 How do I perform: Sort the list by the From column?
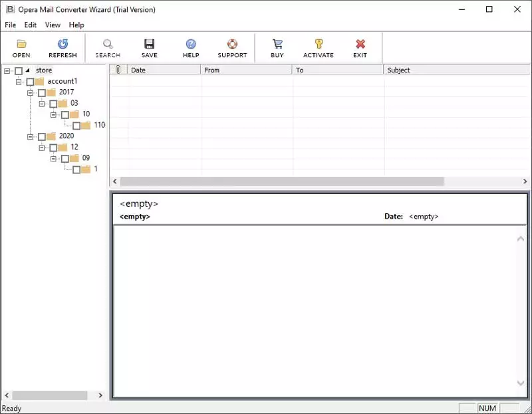[x=212, y=70]
